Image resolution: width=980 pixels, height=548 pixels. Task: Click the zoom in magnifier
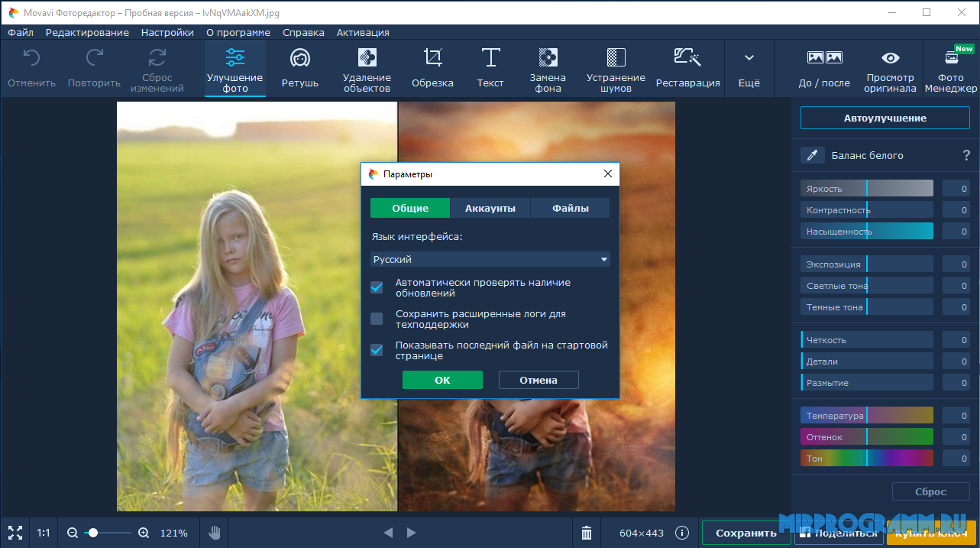(x=144, y=533)
